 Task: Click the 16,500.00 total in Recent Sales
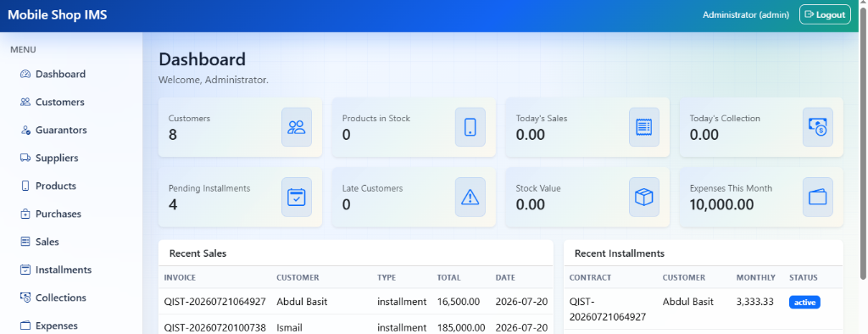tap(459, 302)
